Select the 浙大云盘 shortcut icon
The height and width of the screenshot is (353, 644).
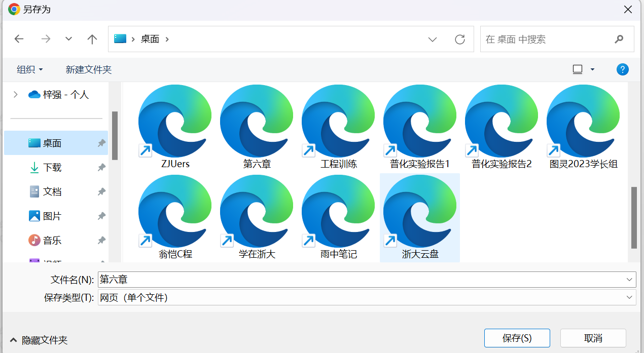tap(420, 212)
